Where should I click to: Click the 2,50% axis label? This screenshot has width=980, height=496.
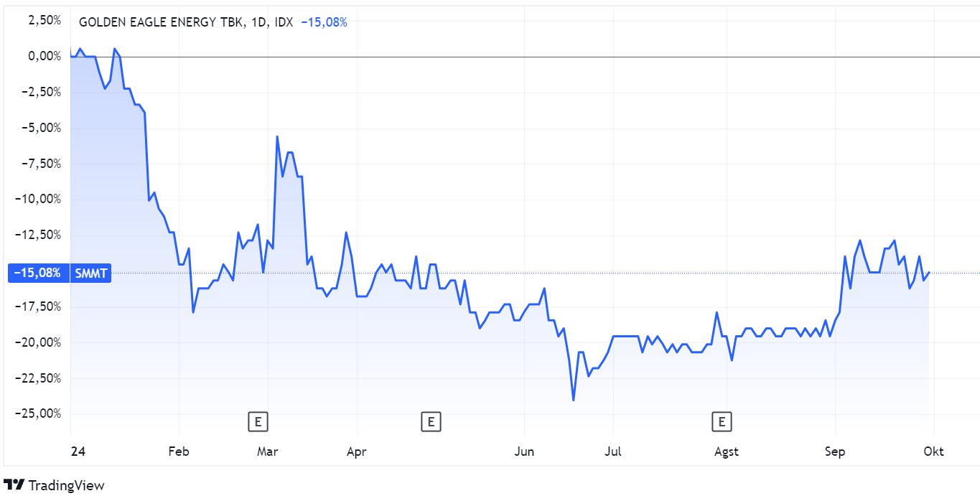pos(45,20)
